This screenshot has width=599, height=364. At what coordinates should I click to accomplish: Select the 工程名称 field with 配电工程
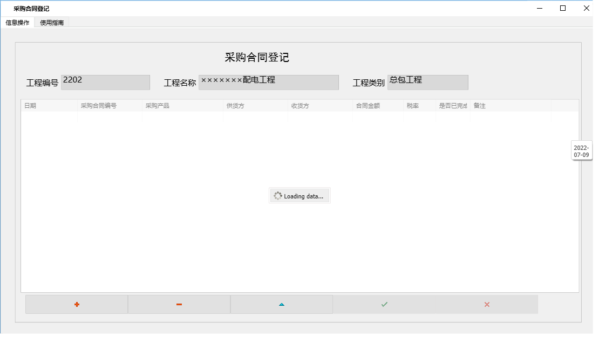pos(269,82)
